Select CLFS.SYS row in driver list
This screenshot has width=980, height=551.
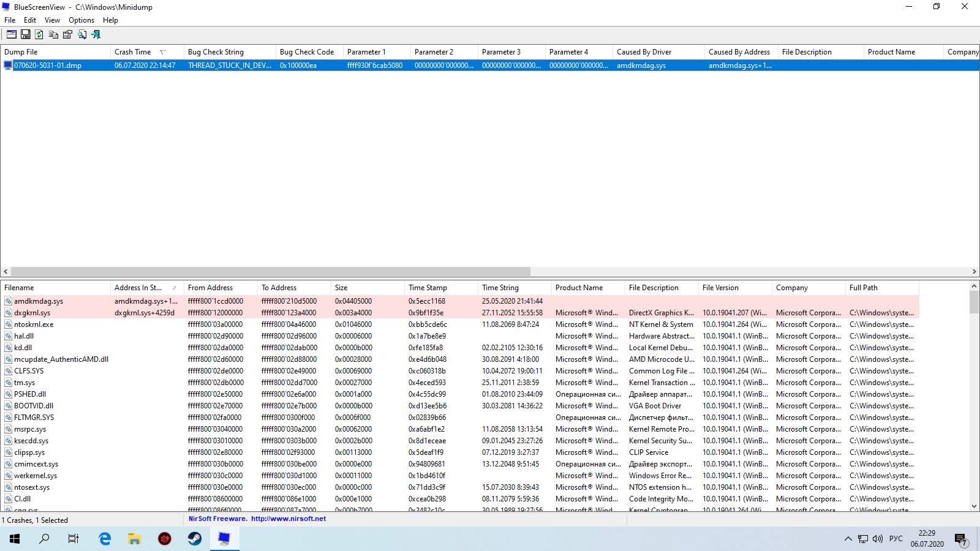pos(459,371)
